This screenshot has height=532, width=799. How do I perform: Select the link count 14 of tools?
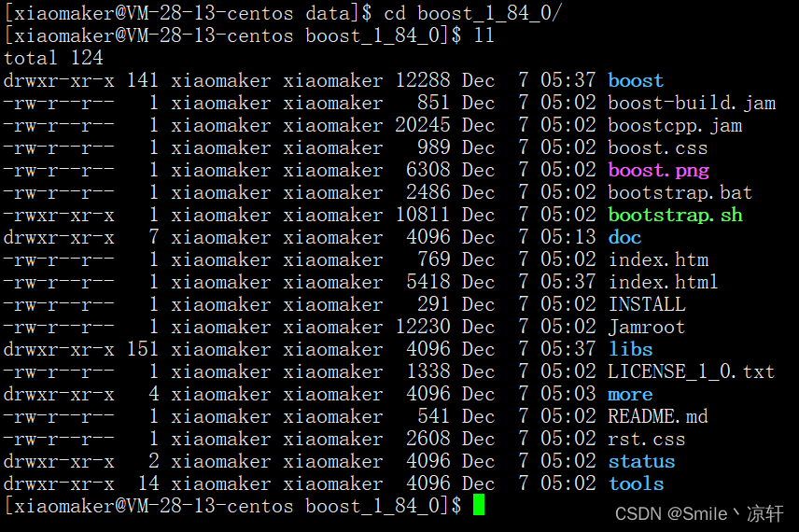coord(148,484)
